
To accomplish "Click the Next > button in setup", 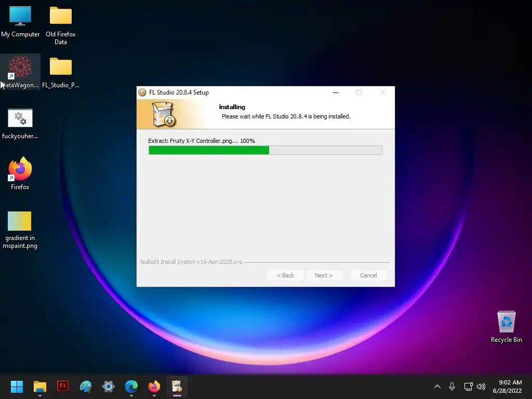I will point(324,275).
